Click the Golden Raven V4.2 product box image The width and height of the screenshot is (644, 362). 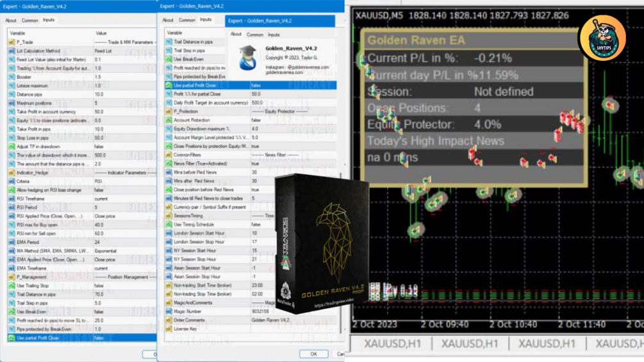coord(321,243)
